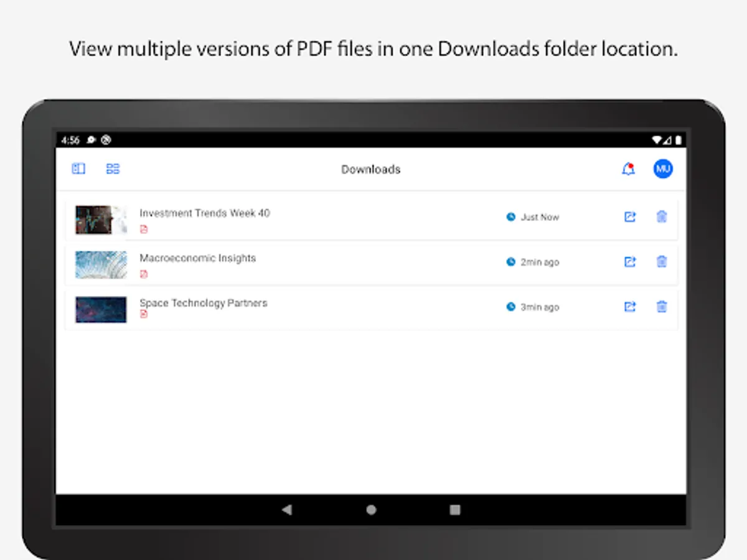Click the 3min ago timestamp
Viewport: 747px width, 560px height.
click(x=540, y=307)
